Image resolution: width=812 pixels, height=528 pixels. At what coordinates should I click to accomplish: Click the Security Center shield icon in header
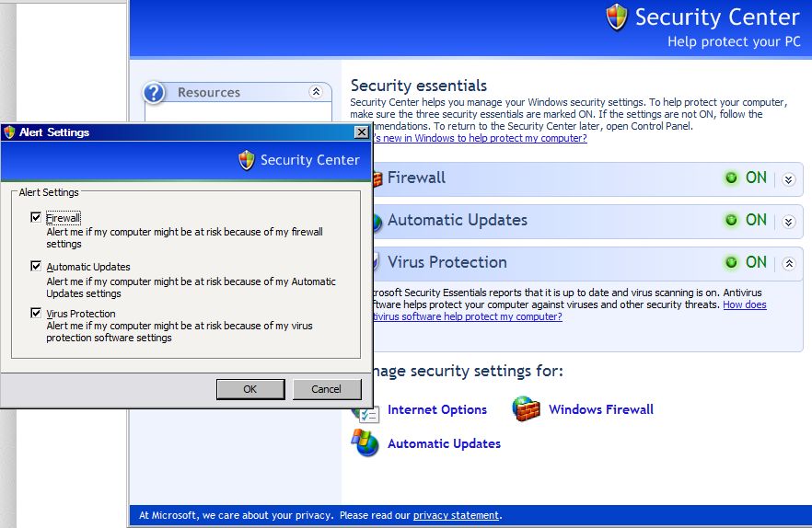(617, 17)
